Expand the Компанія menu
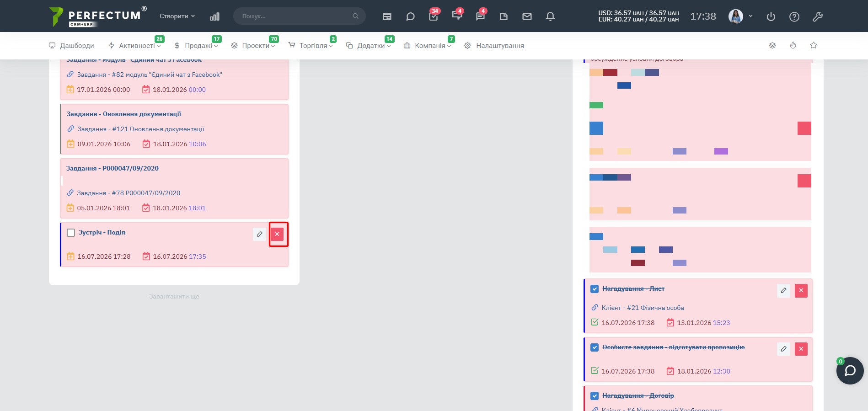Screen dimensions: 868x411 (x=428, y=46)
